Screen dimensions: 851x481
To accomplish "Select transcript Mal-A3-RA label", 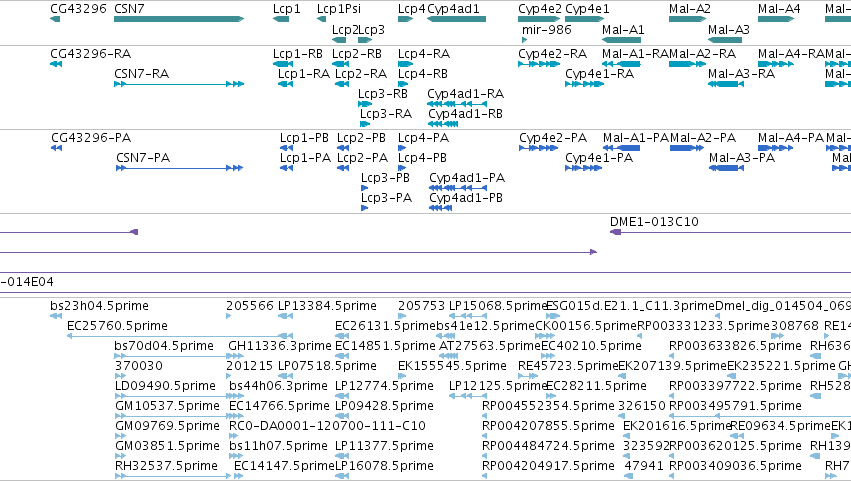I will coord(741,74).
